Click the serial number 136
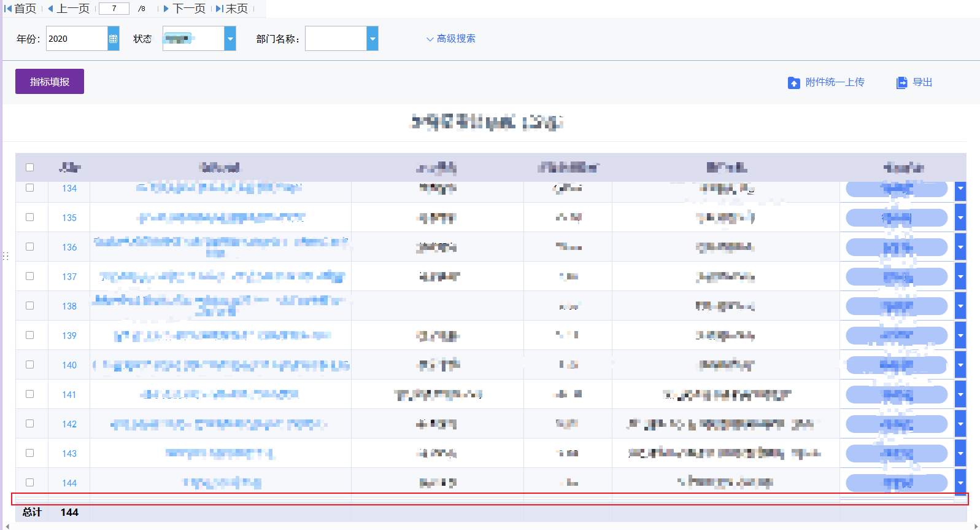Viewport: 980px width, 530px height. point(69,247)
